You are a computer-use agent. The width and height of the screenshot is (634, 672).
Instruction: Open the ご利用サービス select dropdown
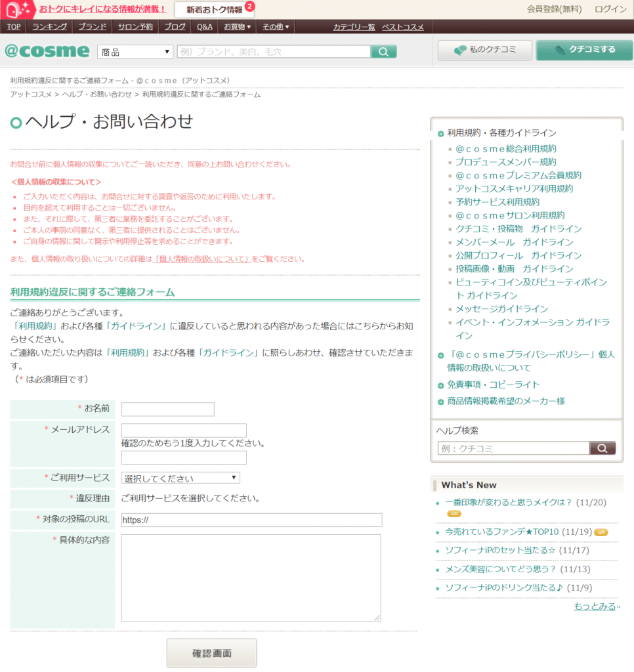coord(180,478)
